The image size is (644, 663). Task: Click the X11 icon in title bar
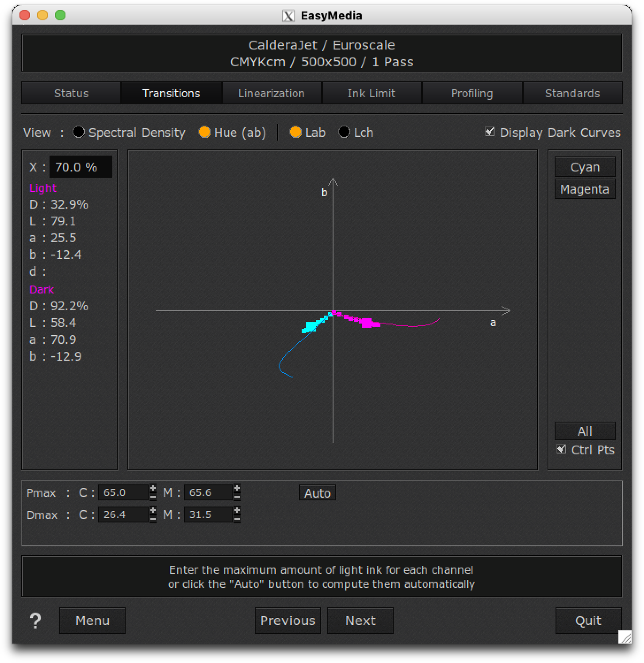pyautogui.click(x=288, y=16)
